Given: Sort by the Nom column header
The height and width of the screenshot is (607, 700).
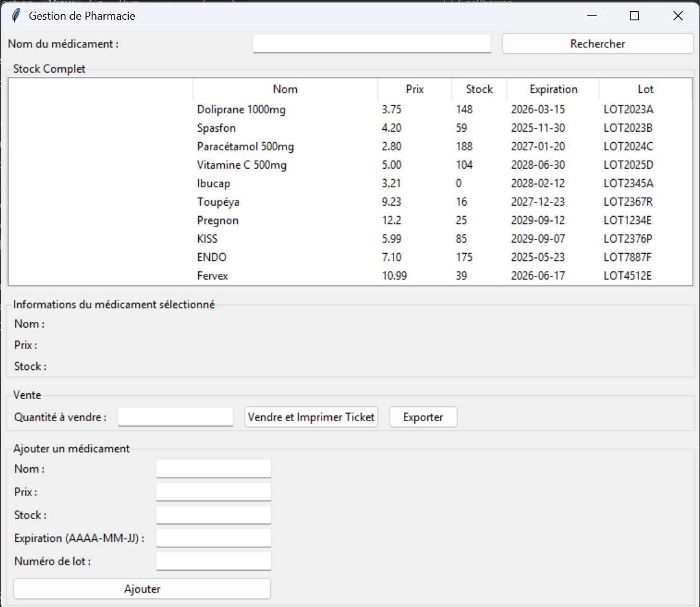Looking at the screenshot, I should [285, 89].
